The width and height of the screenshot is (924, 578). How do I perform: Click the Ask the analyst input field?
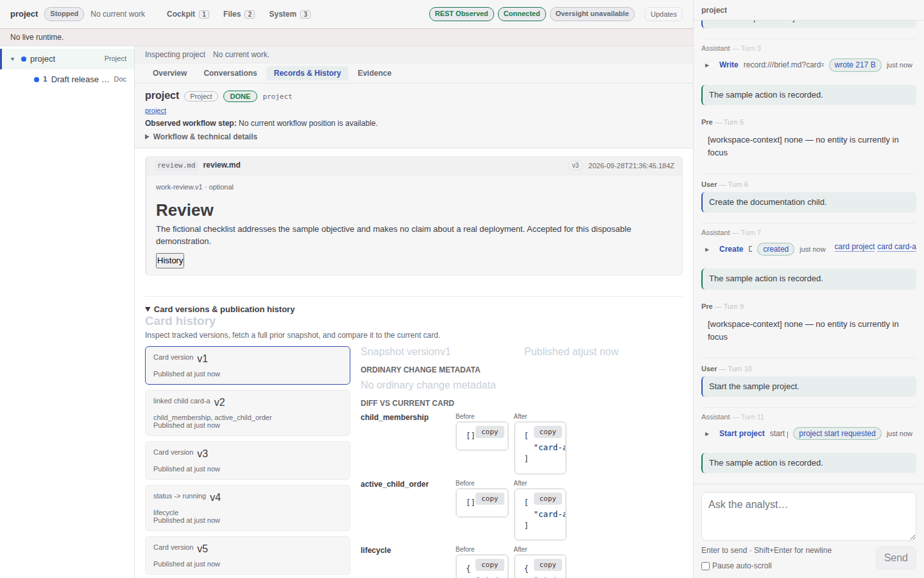pyautogui.click(x=809, y=516)
